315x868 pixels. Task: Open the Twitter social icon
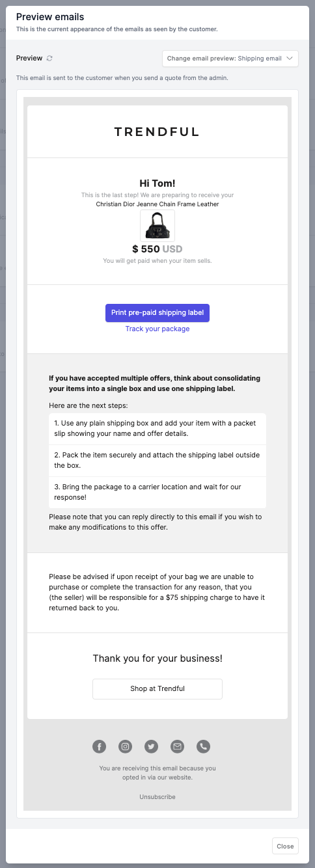[151, 746]
